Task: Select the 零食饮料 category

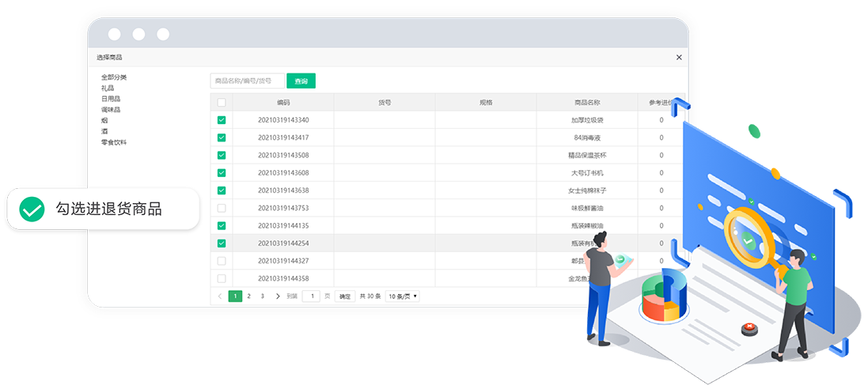Action: [114, 142]
